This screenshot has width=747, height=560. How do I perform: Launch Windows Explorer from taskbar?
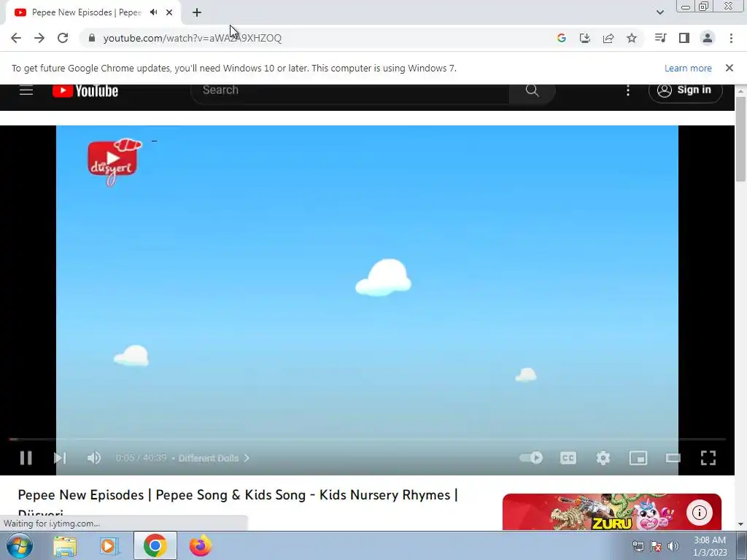pyautogui.click(x=65, y=545)
